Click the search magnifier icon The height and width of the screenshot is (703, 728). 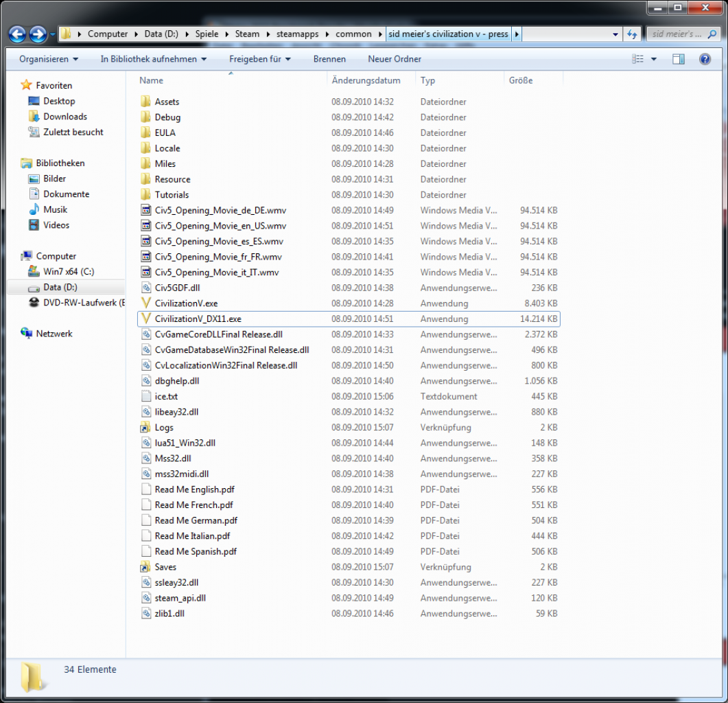[x=712, y=34]
